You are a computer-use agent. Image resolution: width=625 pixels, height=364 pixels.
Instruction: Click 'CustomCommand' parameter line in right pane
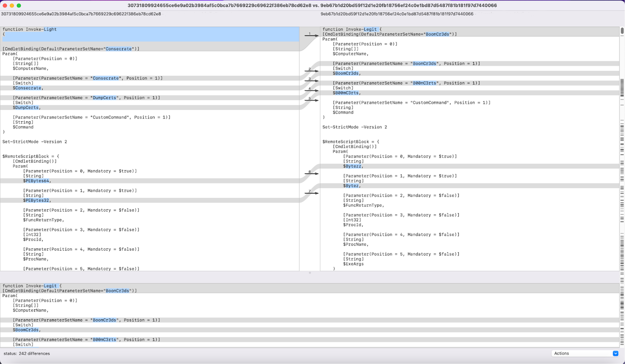point(412,103)
